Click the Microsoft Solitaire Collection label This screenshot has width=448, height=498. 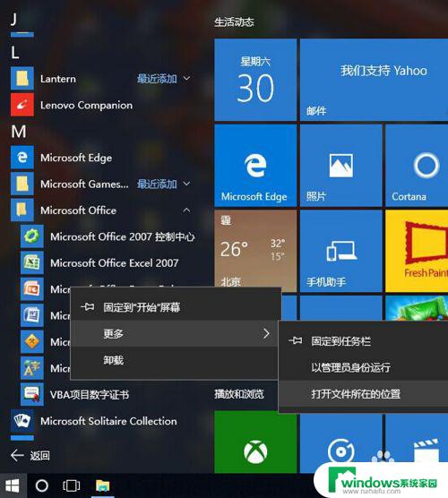coord(108,421)
